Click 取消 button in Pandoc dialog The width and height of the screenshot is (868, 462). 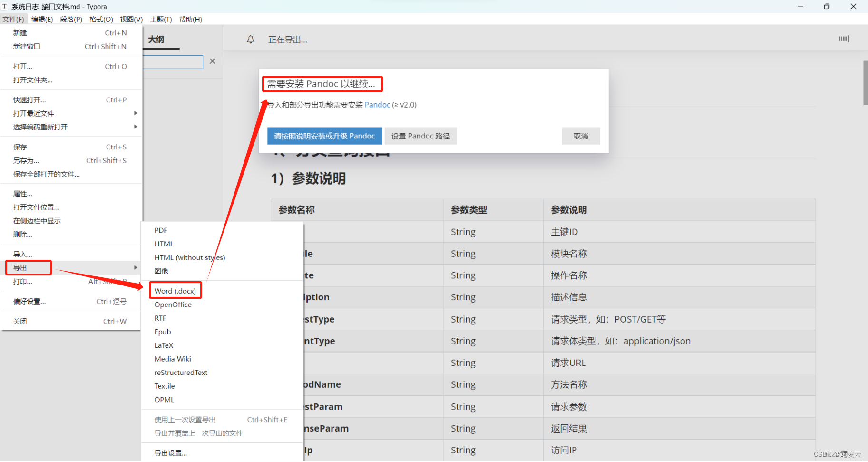581,136
